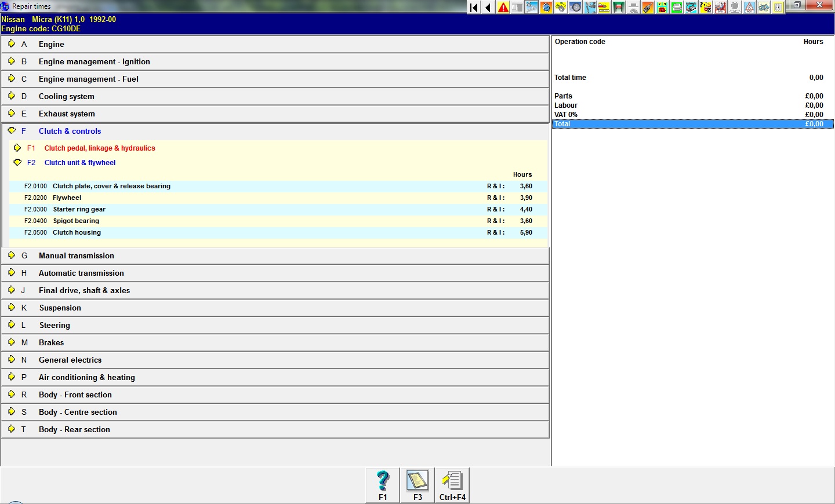This screenshot has height=504, width=835.
Task: Go back using the left arrow toolbar icon
Action: pos(488,7)
